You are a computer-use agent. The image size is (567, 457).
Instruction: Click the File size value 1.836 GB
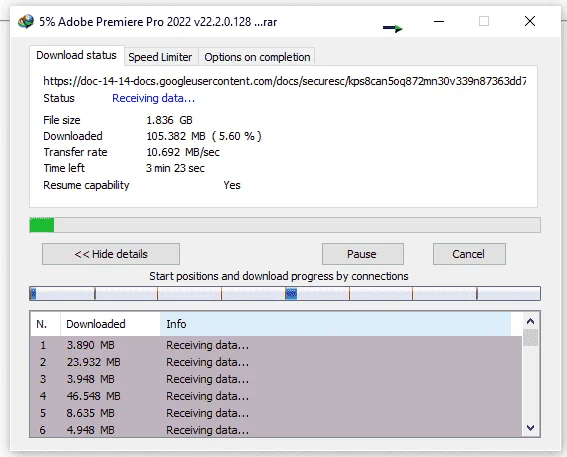coord(170,120)
